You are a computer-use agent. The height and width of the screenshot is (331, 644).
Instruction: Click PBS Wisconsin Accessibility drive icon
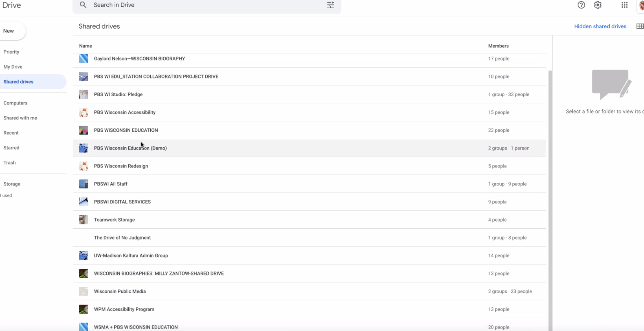tap(83, 112)
